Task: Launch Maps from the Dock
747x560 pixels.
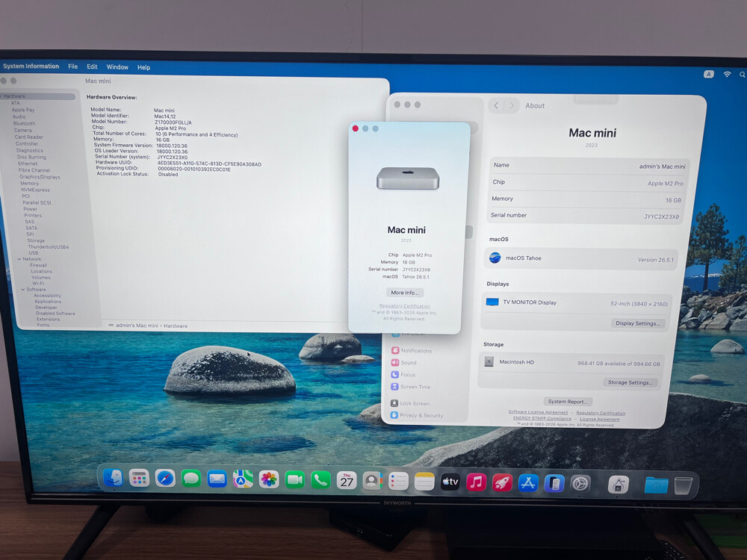Action: 243,479
